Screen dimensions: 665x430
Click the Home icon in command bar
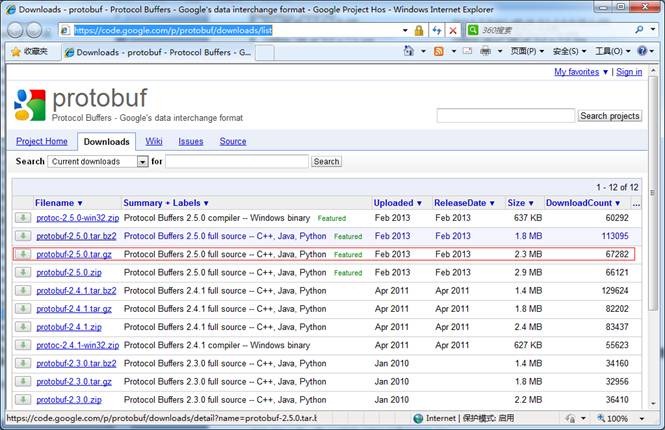408,51
